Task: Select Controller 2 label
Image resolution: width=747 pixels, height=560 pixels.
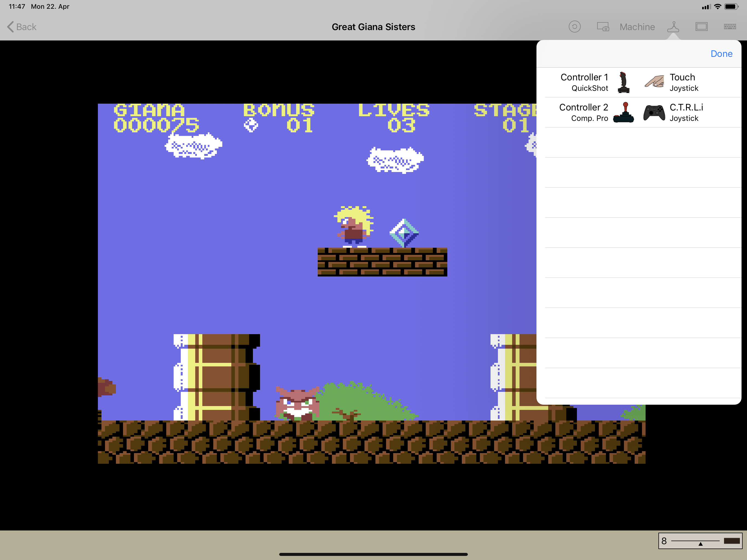Action: click(x=583, y=107)
